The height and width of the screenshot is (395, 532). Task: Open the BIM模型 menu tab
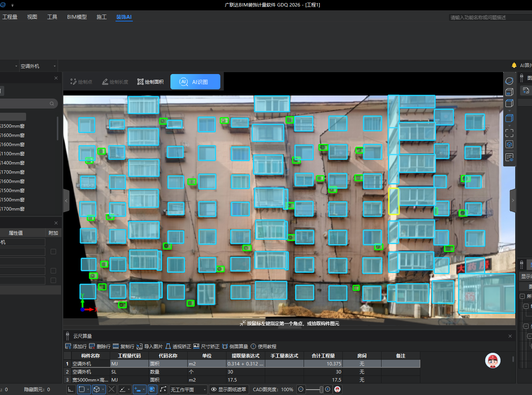coord(77,17)
